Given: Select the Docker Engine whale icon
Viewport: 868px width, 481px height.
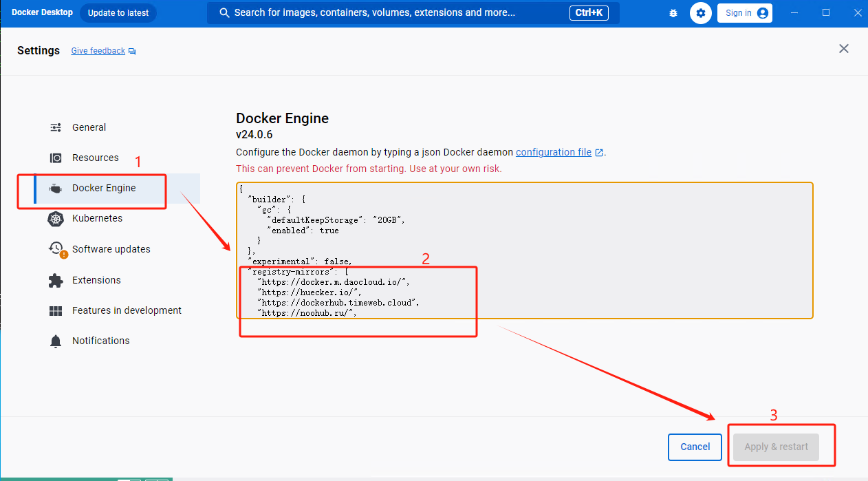Looking at the screenshot, I should pyautogui.click(x=55, y=188).
